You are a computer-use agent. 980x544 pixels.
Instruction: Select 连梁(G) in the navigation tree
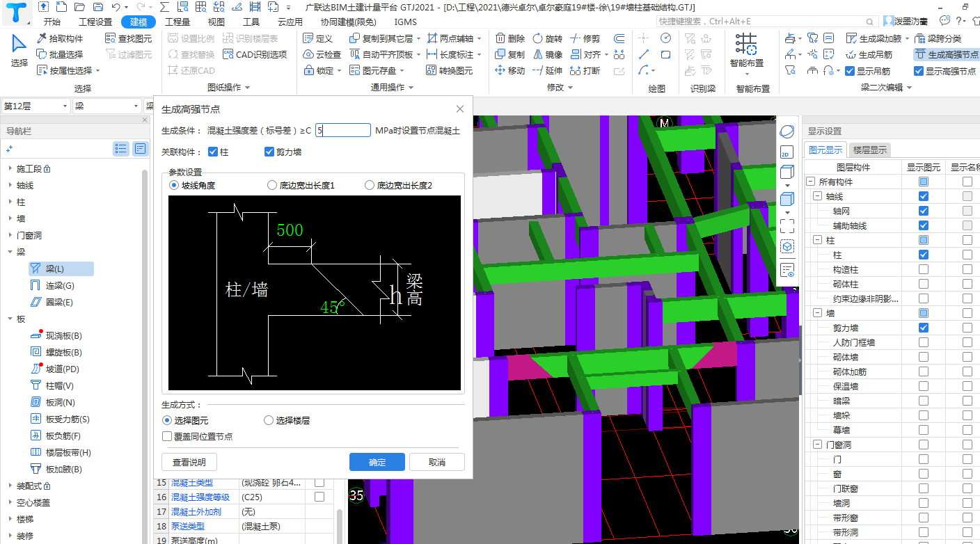59,286
